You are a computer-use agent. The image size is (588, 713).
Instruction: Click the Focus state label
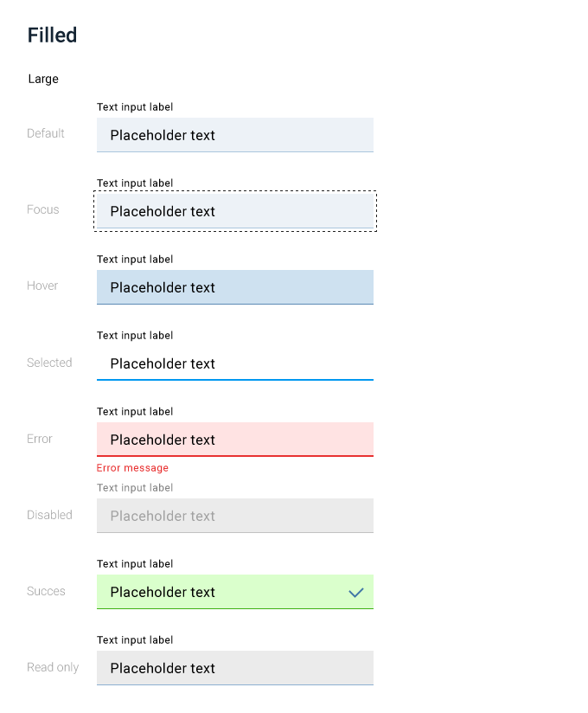42,209
